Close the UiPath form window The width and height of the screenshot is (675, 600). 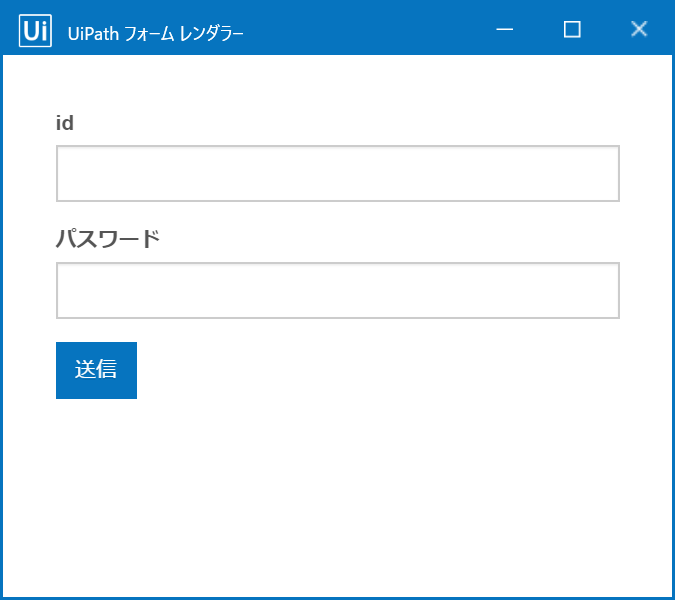[x=639, y=29]
